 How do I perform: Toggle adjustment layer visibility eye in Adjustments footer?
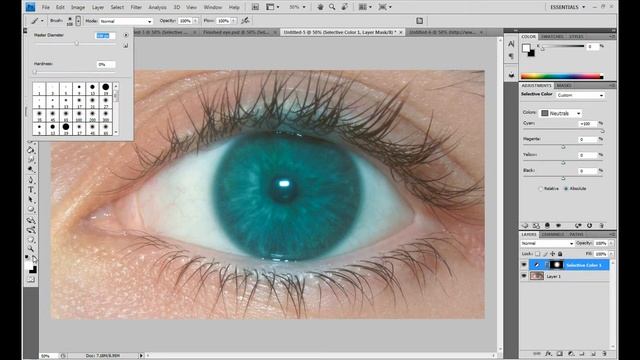click(558, 225)
